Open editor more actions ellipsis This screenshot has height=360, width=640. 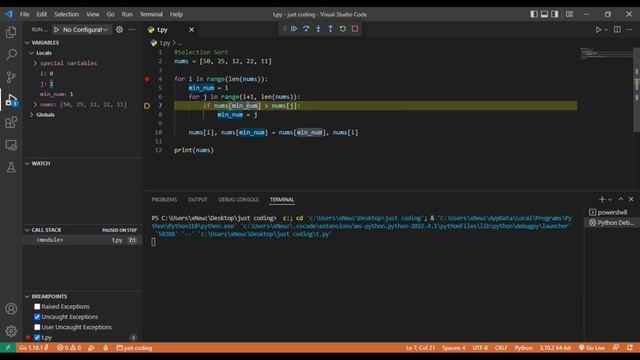point(629,29)
